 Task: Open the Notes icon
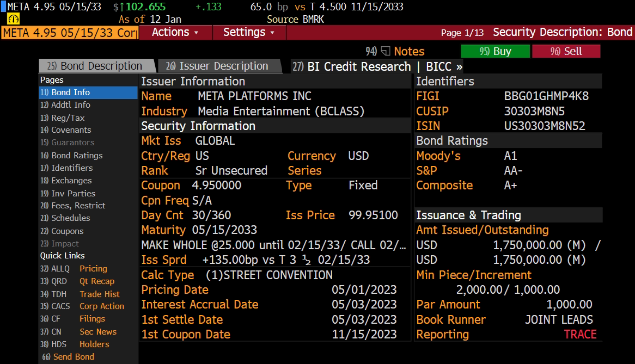click(386, 51)
